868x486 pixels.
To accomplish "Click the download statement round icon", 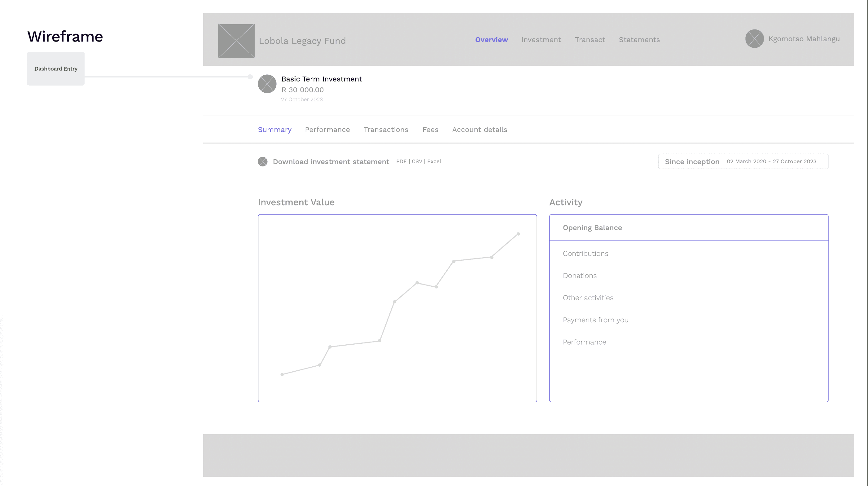I will [262, 162].
